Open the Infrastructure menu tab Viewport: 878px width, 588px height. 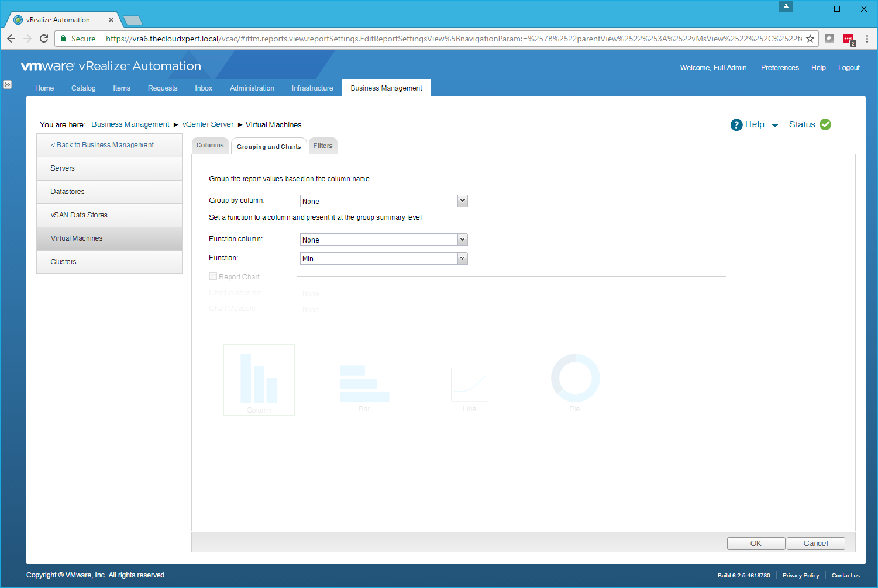312,88
